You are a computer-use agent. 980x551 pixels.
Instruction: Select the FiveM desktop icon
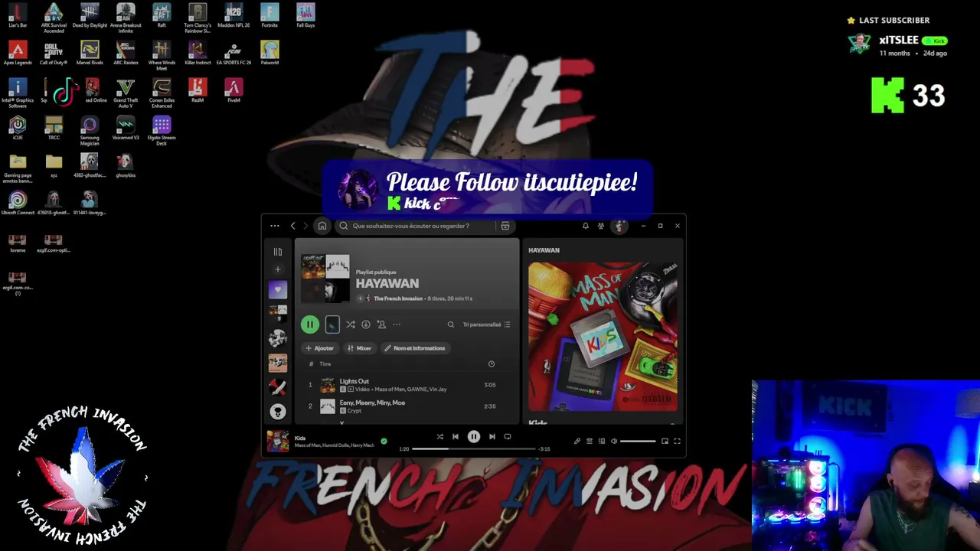coord(234,90)
